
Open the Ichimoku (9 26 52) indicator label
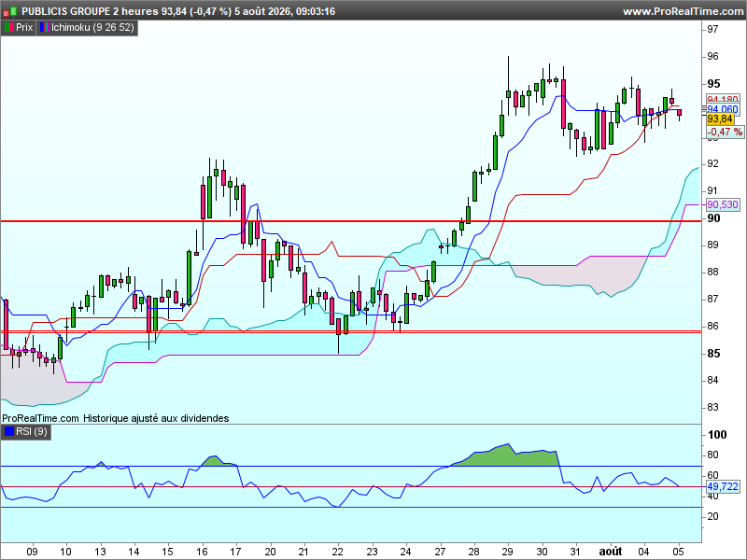coord(92,28)
